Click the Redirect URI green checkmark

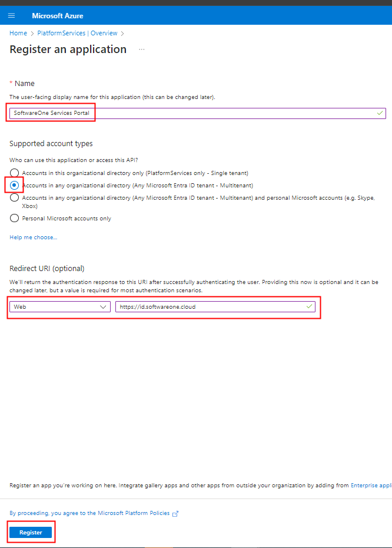point(309,306)
